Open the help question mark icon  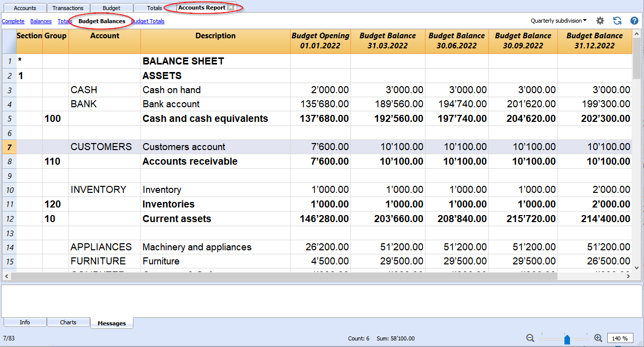[x=634, y=21]
